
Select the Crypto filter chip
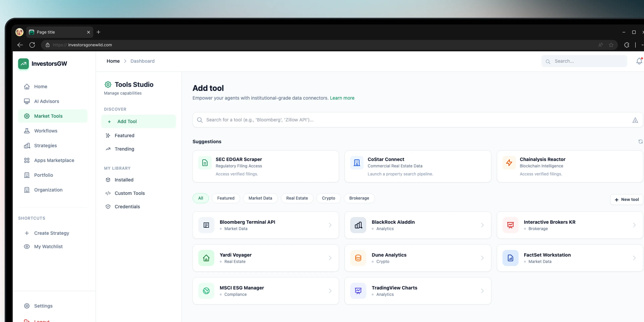(x=328, y=198)
